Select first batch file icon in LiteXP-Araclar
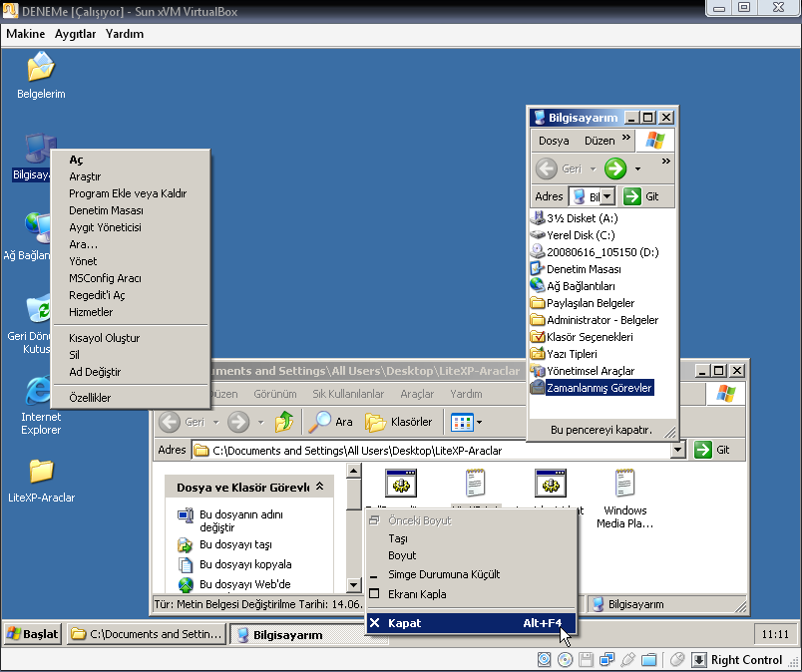 401,483
